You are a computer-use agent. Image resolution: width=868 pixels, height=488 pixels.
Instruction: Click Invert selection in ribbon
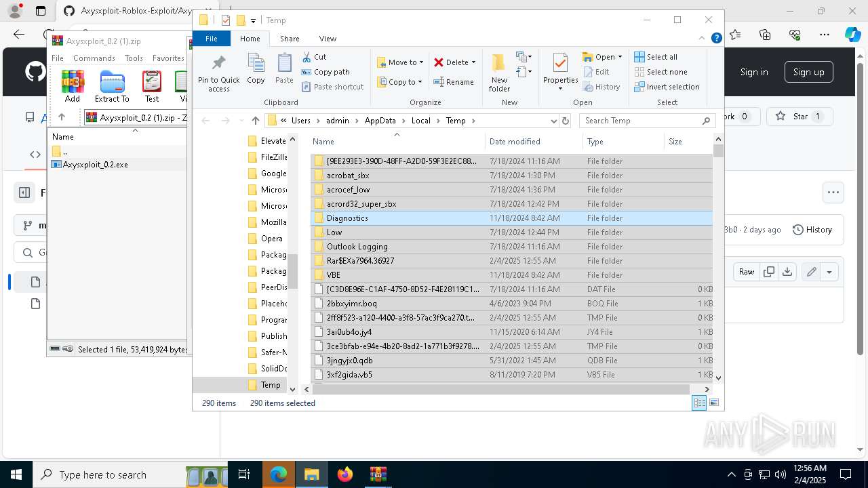[x=667, y=87]
